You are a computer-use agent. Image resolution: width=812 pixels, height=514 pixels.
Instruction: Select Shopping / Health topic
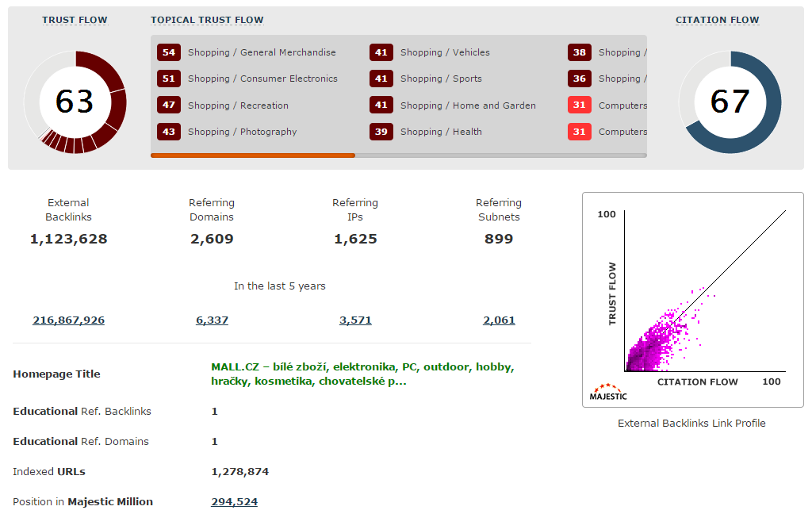[x=441, y=132]
